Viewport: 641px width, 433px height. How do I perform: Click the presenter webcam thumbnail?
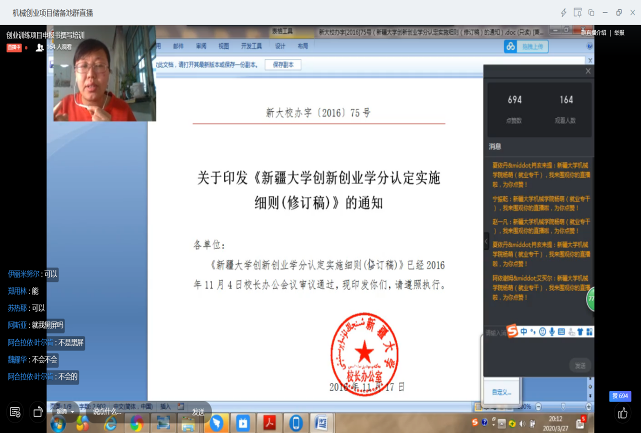pyautogui.click(x=105, y=73)
